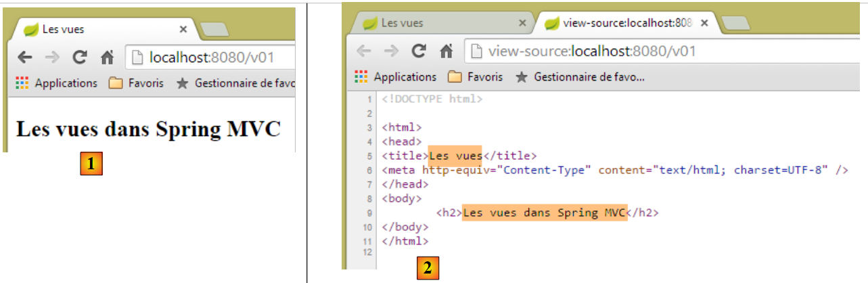Viewport: 868px width, 283px height.
Task: Open Favoris folder in right bookmarks bar
Action: (x=476, y=77)
